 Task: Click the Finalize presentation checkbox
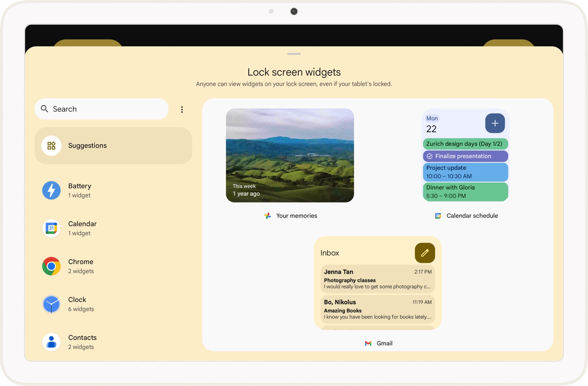[430, 155]
